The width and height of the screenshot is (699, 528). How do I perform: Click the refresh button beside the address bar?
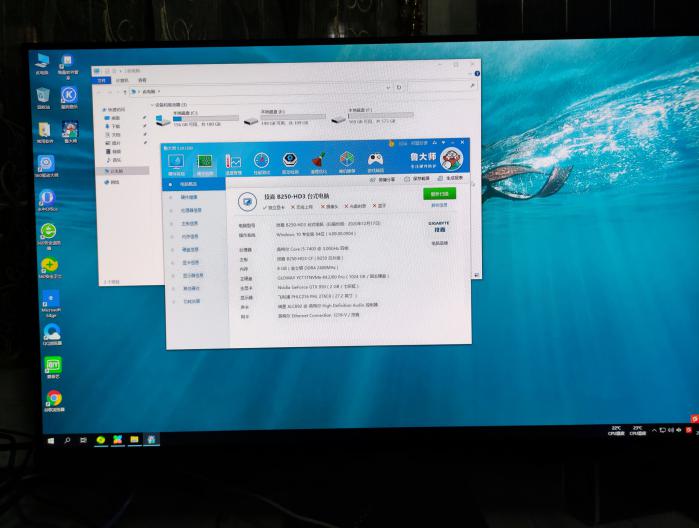[399, 87]
